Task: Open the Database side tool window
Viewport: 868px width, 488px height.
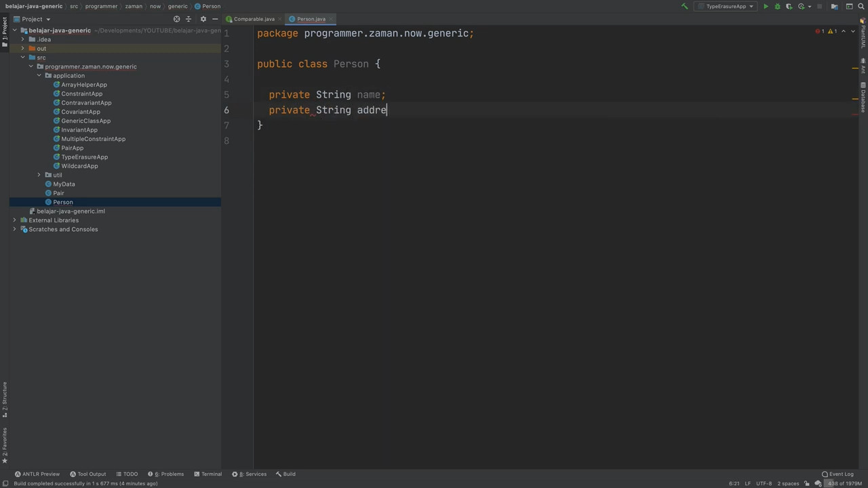Action: tap(863, 98)
